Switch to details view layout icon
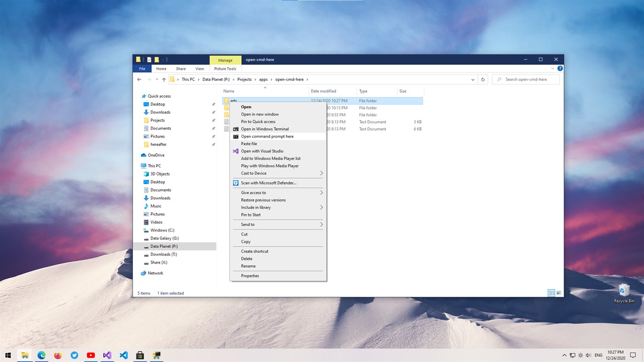The image size is (644, 362). pos(551,293)
